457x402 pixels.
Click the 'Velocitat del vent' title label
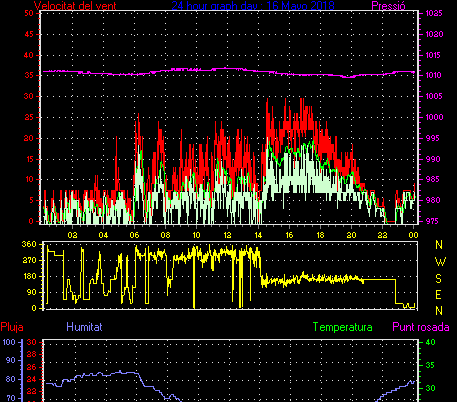75,5
